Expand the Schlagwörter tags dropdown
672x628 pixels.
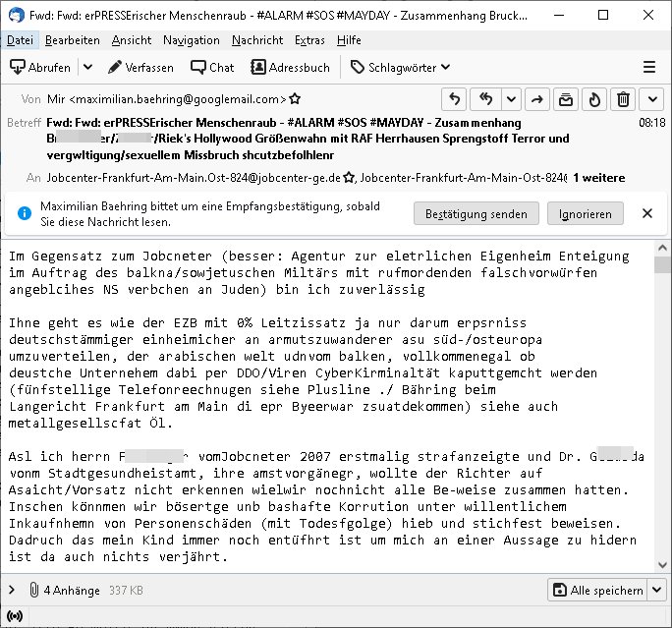tap(400, 67)
